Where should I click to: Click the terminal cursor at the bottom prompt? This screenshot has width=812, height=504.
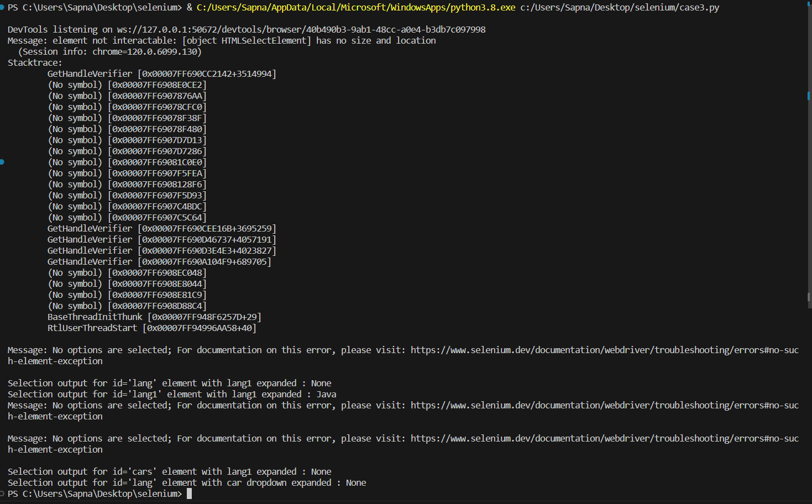pos(191,494)
